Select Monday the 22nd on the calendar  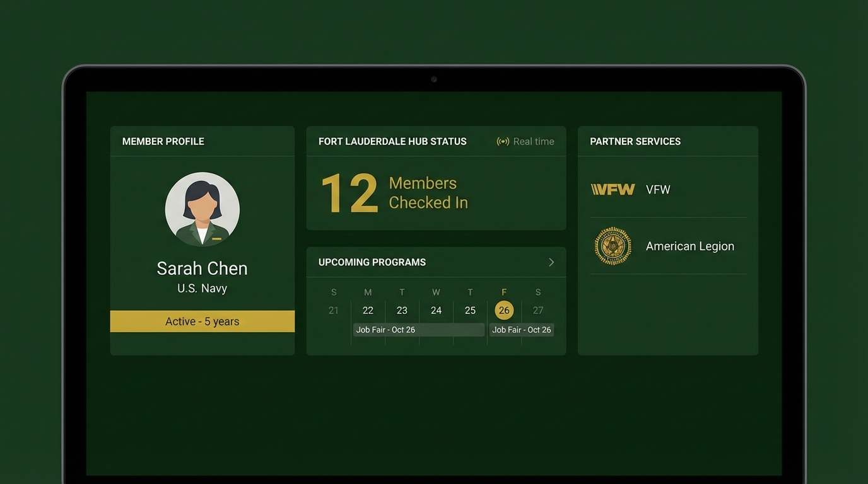(368, 310)
